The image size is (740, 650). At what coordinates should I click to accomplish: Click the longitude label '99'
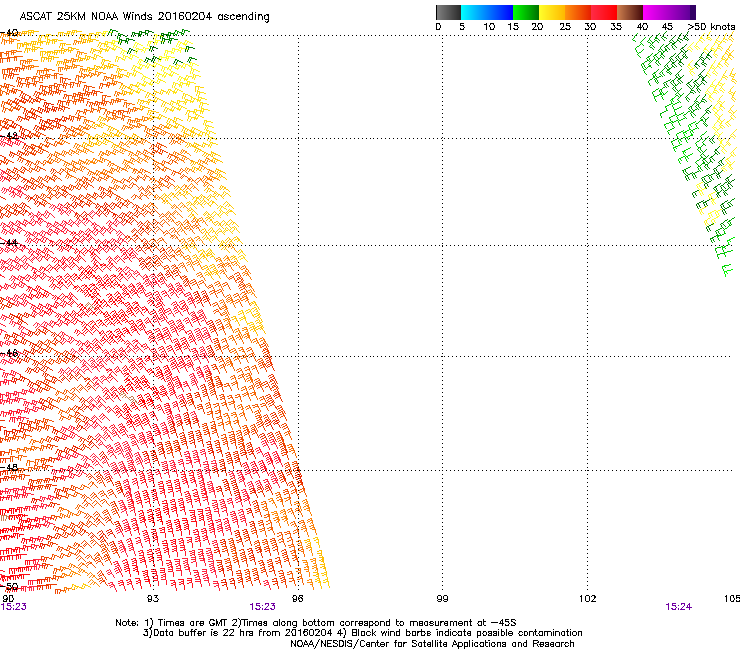click(442, 599)
